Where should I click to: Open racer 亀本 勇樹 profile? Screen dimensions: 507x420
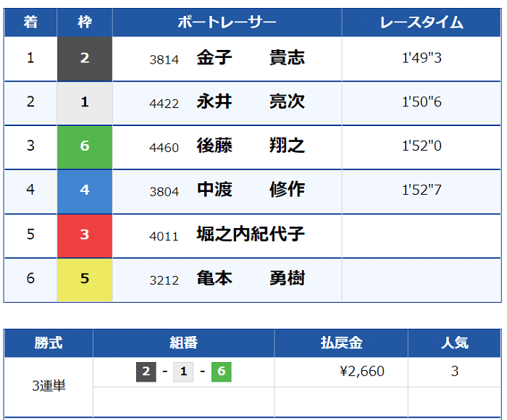(251, 278)
